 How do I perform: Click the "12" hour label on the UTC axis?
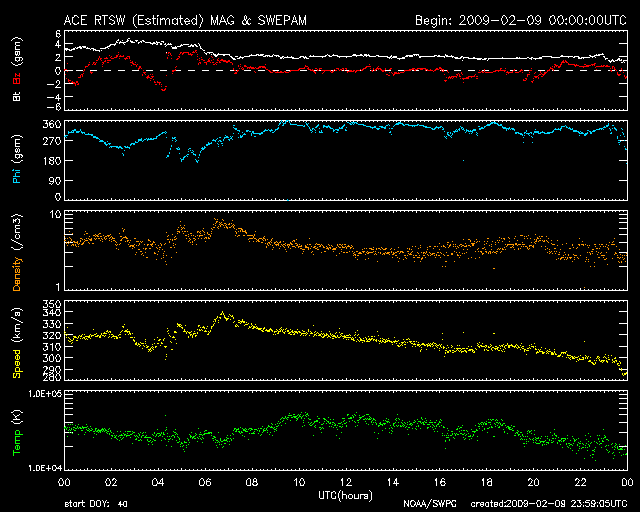(x=346, y=483)
